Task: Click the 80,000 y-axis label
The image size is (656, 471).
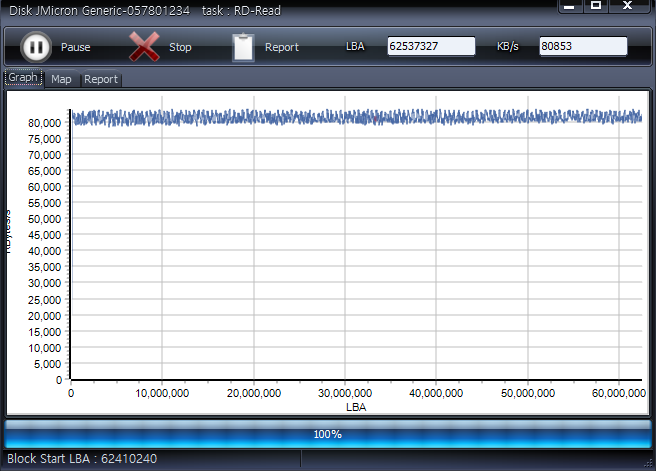Action: (44, 123)
